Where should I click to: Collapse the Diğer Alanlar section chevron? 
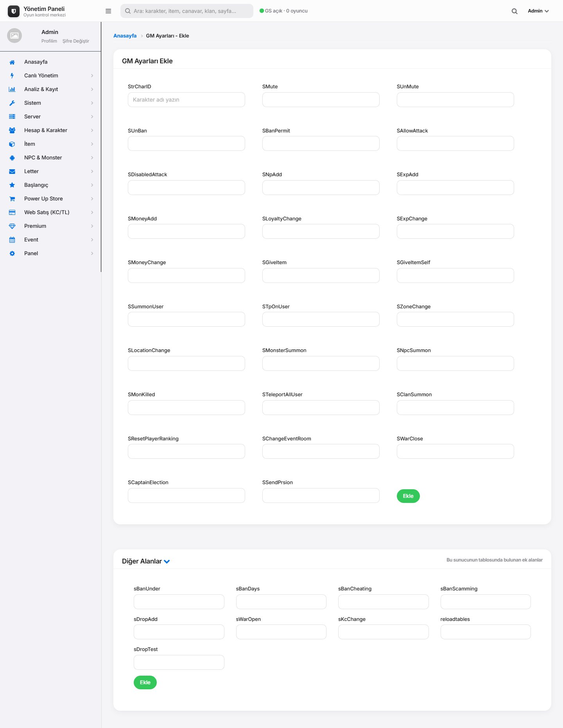coord(167,562)
